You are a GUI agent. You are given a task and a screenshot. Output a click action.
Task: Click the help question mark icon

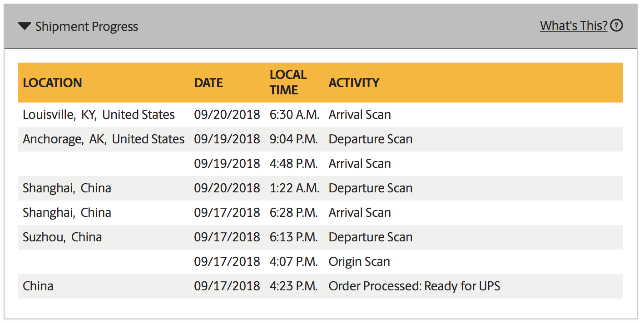616,26
